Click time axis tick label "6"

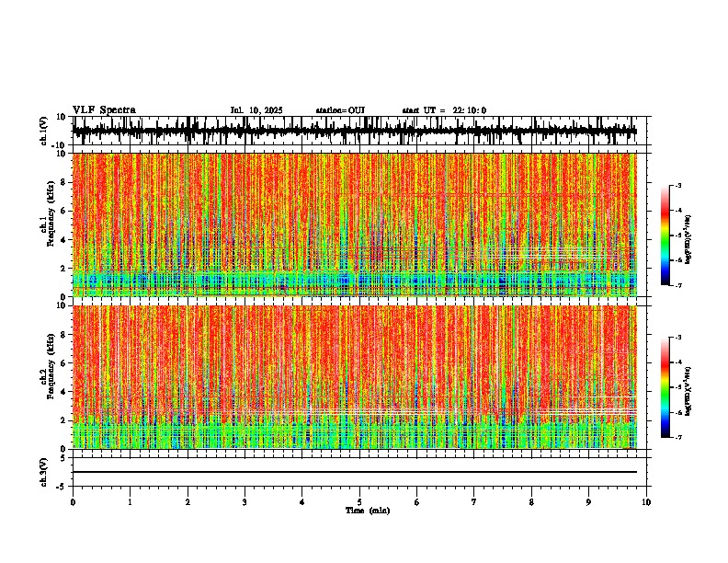point(417,502)
